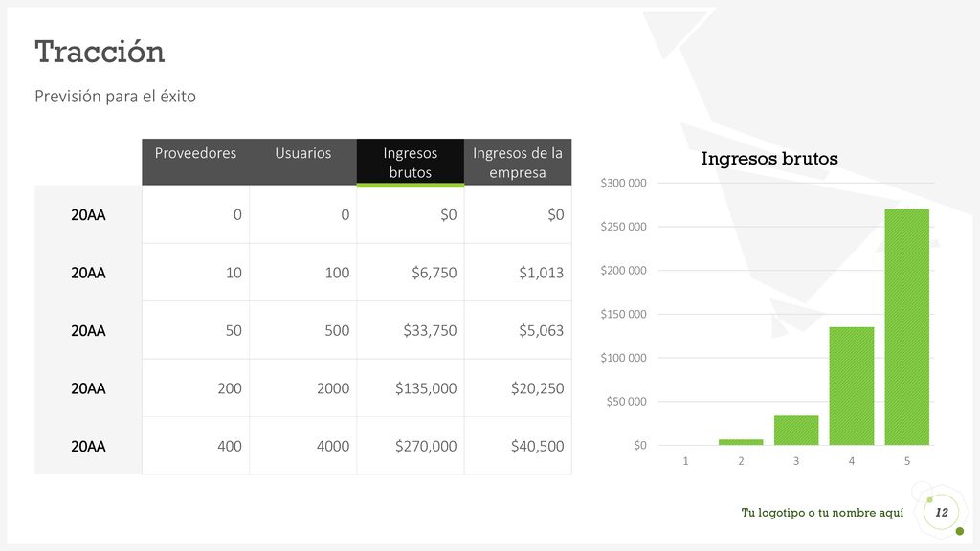Click the tallest green bar for category 5
This screenshot has height=551, width=980.
coord(907,327)
